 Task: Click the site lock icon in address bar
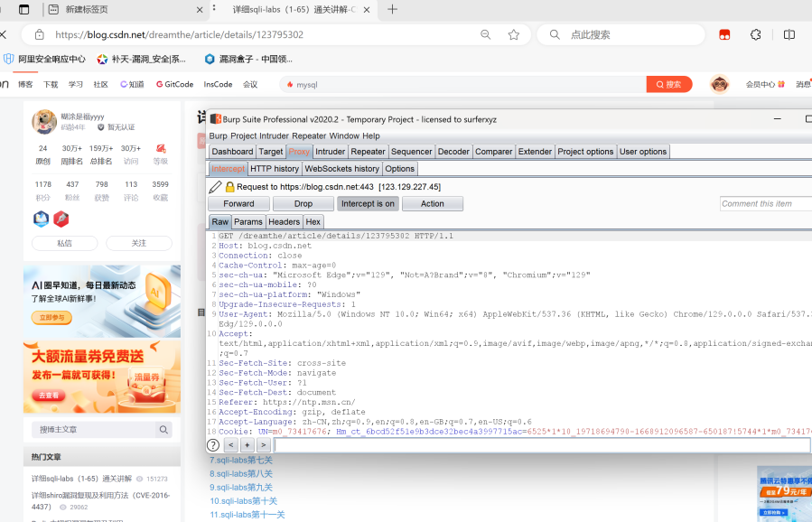coord(40,34)
